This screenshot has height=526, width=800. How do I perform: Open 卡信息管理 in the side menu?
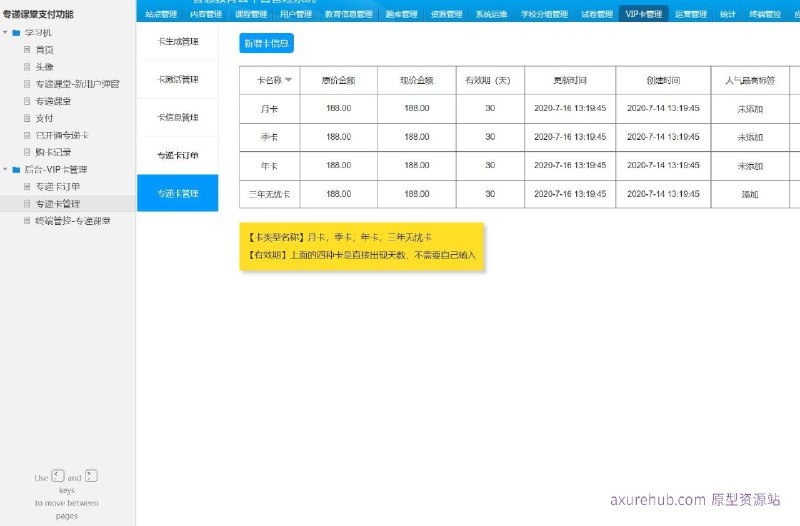point(178,117)
